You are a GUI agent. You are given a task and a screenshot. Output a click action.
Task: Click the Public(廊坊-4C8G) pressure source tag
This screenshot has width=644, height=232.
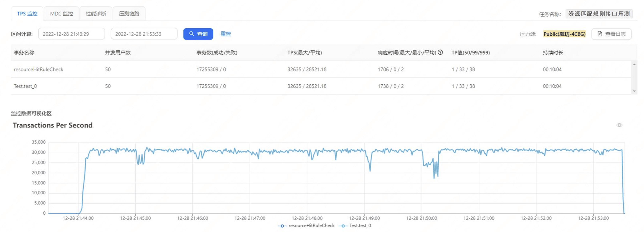(x=564, y=34)
